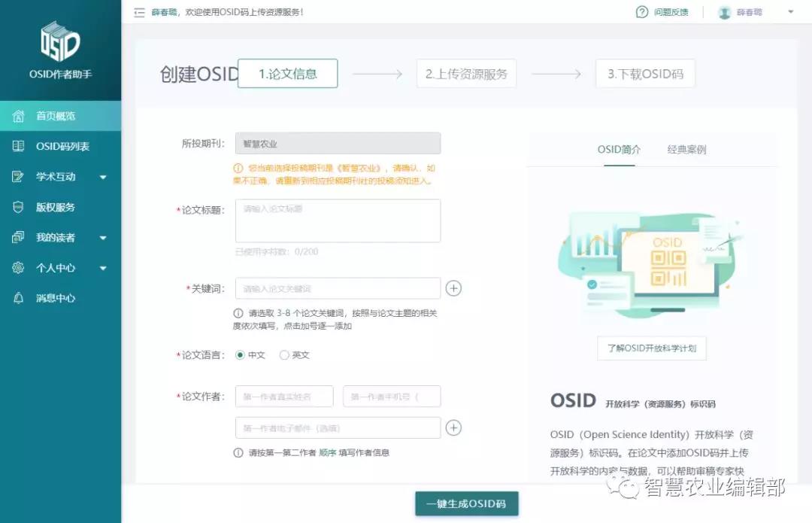Select 英文 as paper language

(284, 355)
